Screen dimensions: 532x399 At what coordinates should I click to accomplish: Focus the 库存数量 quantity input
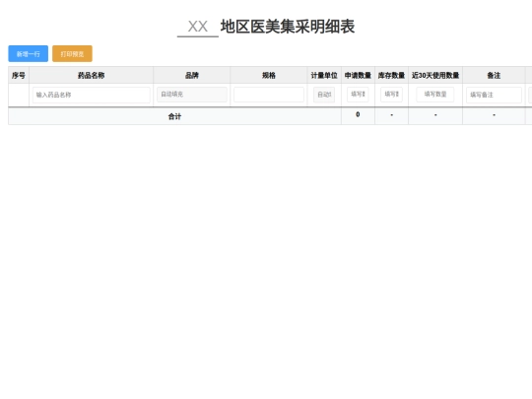point(391,95)
